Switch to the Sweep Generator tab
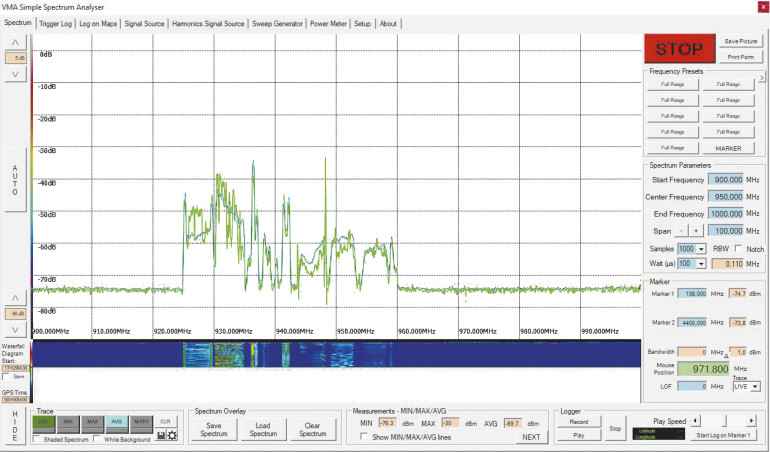This screenshot has width=770, height=452. (276, 23)
